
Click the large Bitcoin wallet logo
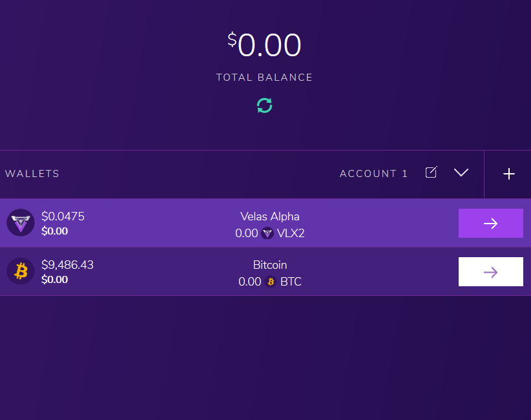(21, 271)
